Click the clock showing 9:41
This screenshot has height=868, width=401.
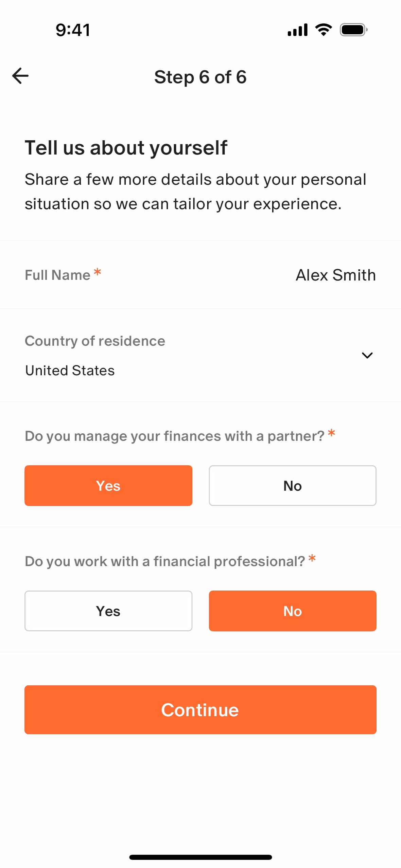pyautogui.click(x=72, y=30)
